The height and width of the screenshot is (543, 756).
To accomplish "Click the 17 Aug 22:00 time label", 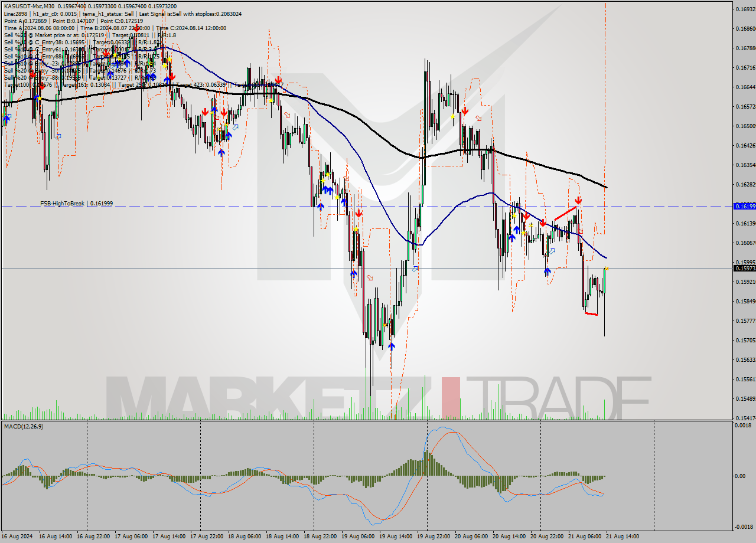I will coord(206,537).
